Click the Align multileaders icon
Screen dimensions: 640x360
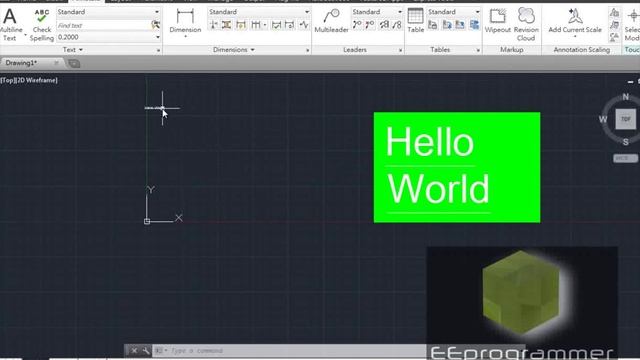384,25
